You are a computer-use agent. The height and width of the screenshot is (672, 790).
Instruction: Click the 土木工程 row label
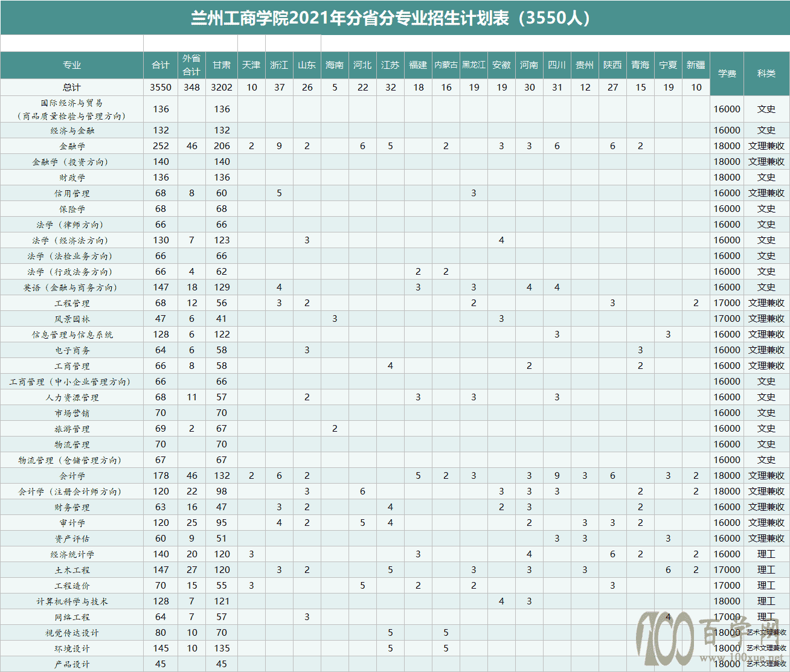point(72,570)
